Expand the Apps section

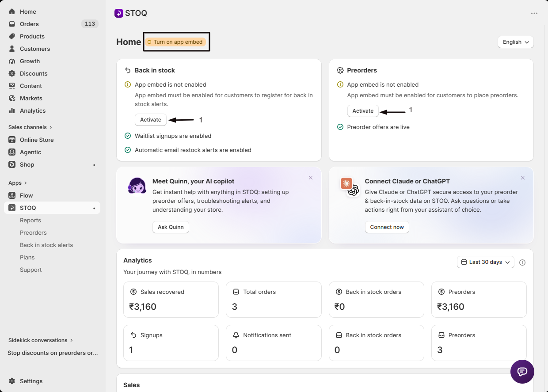18,183
